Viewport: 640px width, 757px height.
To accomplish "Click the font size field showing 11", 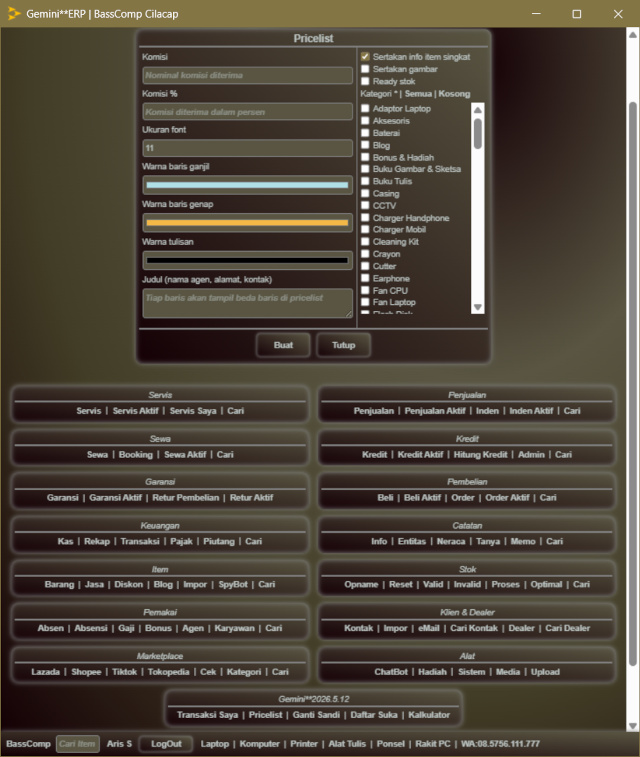I will (247, 148).
